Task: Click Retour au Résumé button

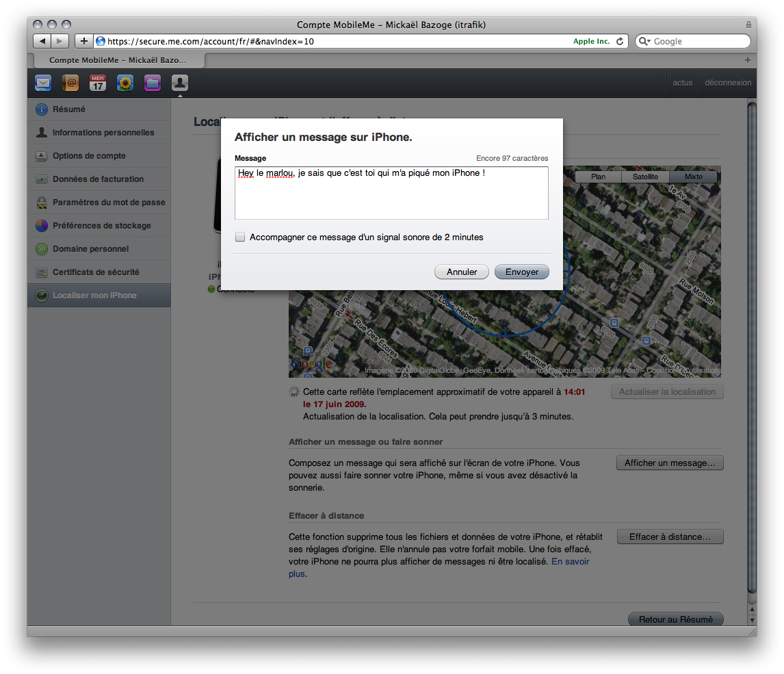Action: pos(675,619)
